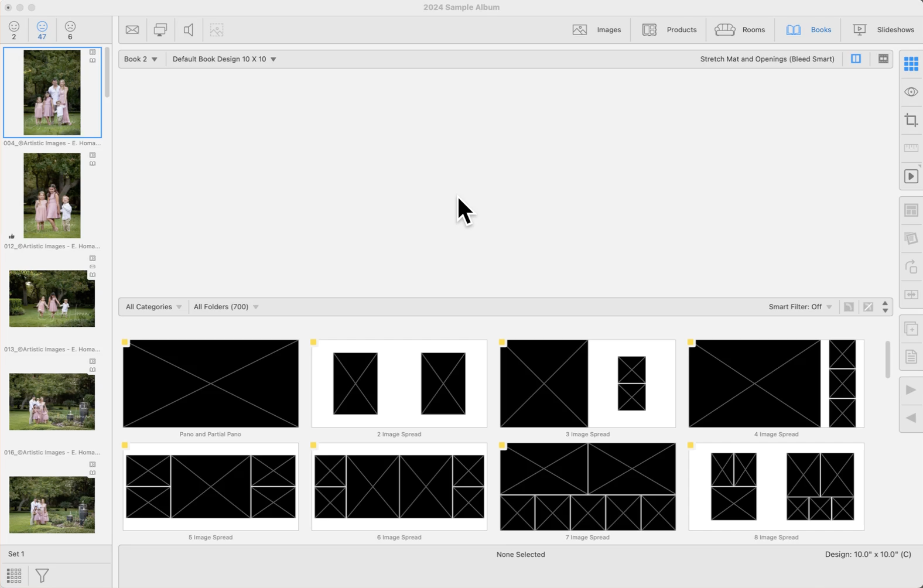Screen dimensions: 923x588
Task: Open the Book 2 dropdown
Action: click(141, 59)
